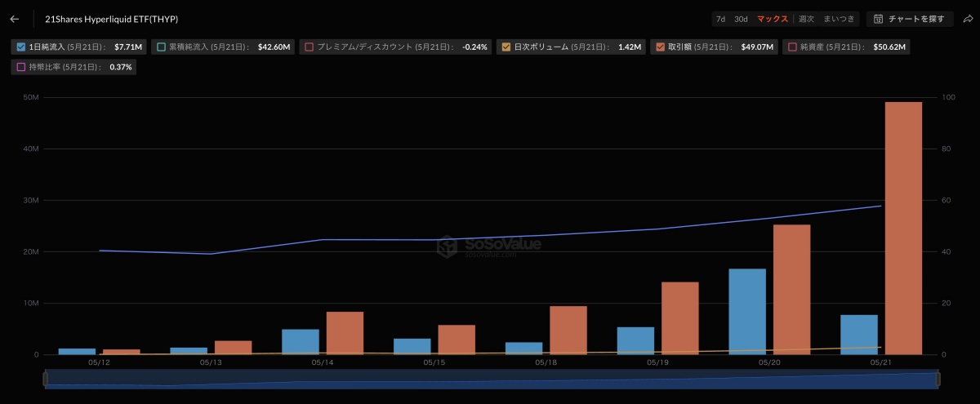Select the 30d time range
The height and width of the screenshot is (404, 980).
(741, 19)
